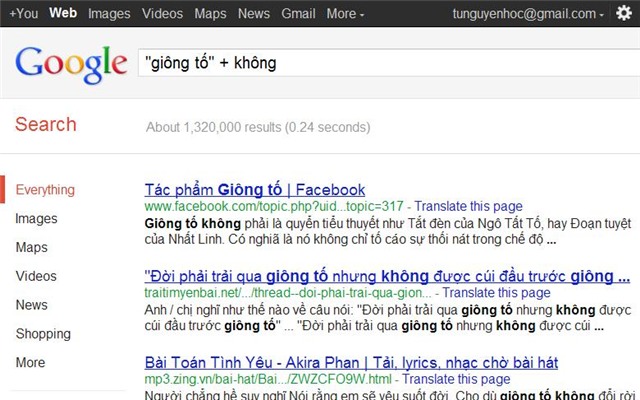Click inside the search query field
This screenshot has width=640, height=400.
click(x=389, y=63)
